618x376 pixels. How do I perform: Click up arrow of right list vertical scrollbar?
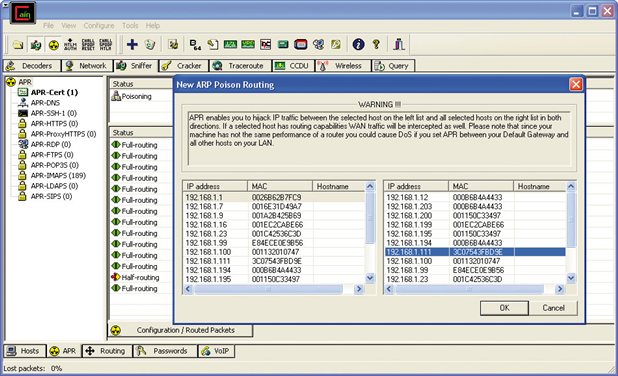[571, 186]
